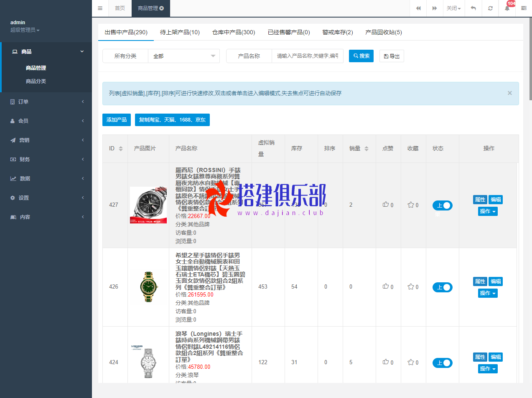Edit 虚拟销量 value 453 for product 426
The height and width of the screenshot is (398, 532).
point(263,286)
